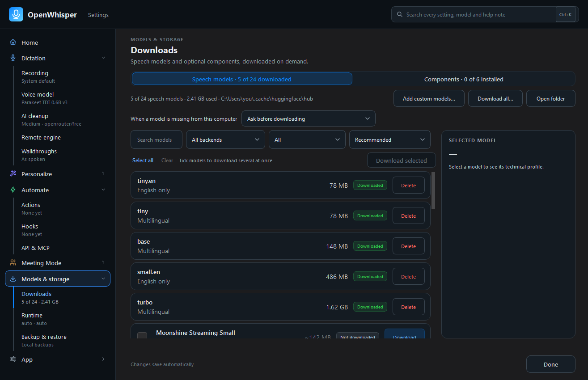Collapse the Dictation section chevron

[103, 58]
